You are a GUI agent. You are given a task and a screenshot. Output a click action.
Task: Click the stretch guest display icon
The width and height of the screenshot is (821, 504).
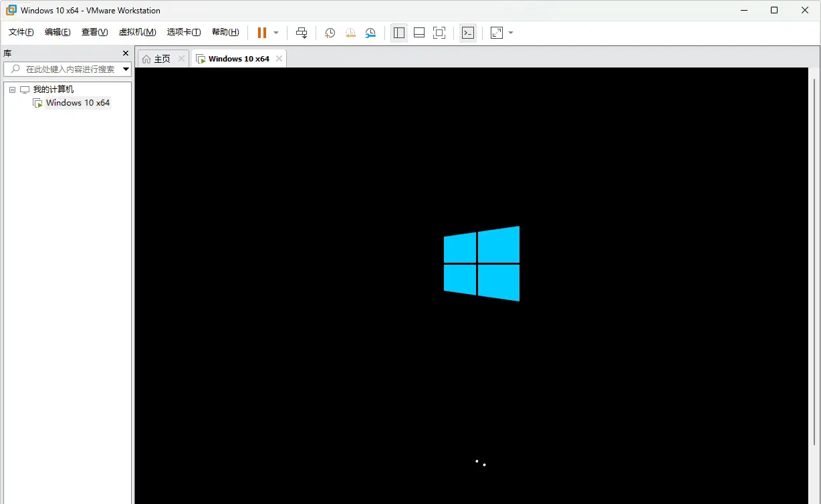pos(497,33)
